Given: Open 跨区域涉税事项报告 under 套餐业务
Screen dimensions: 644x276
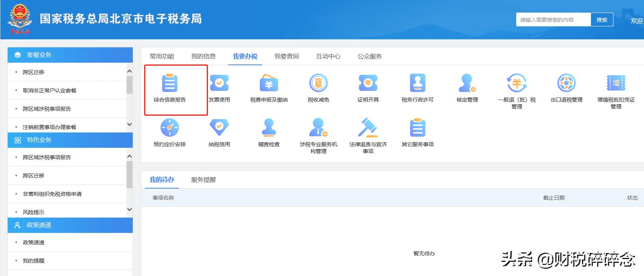Looking at the screenshot, I should [47, 109].
